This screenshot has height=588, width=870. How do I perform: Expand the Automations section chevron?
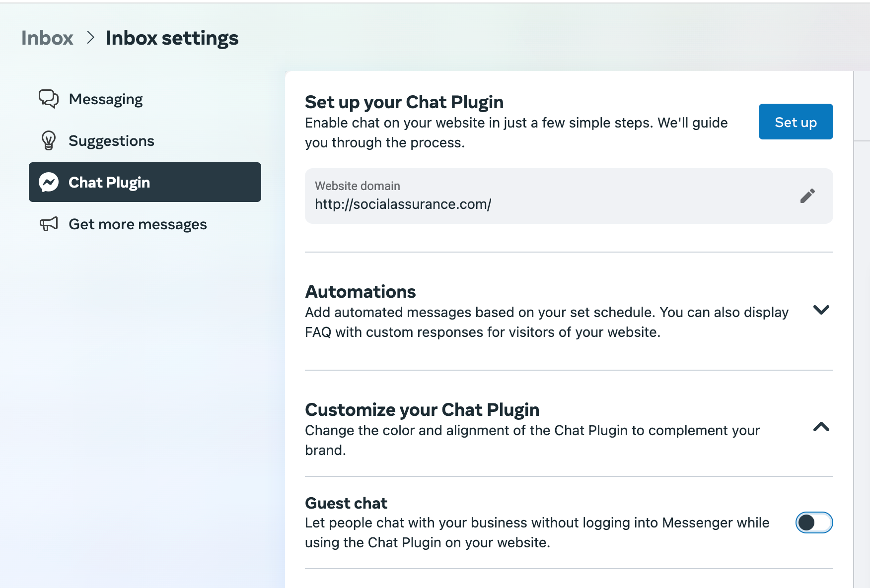(x=821, y=310)
